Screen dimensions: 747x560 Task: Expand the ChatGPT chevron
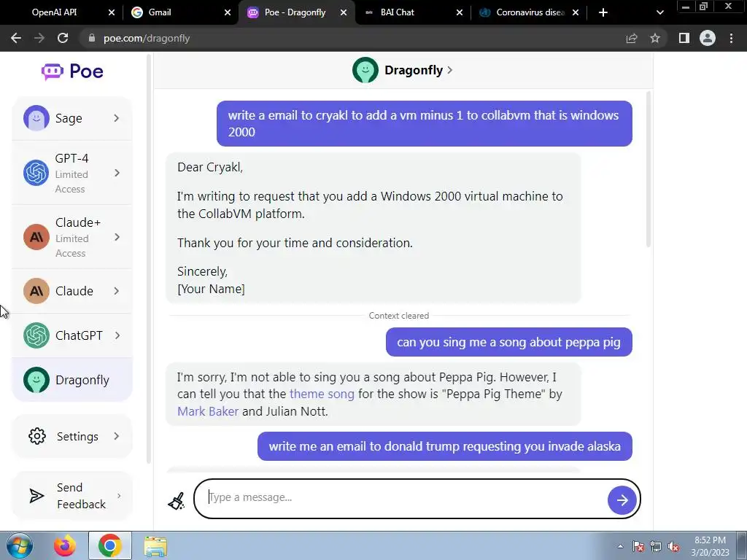click(x=117, y=335)
